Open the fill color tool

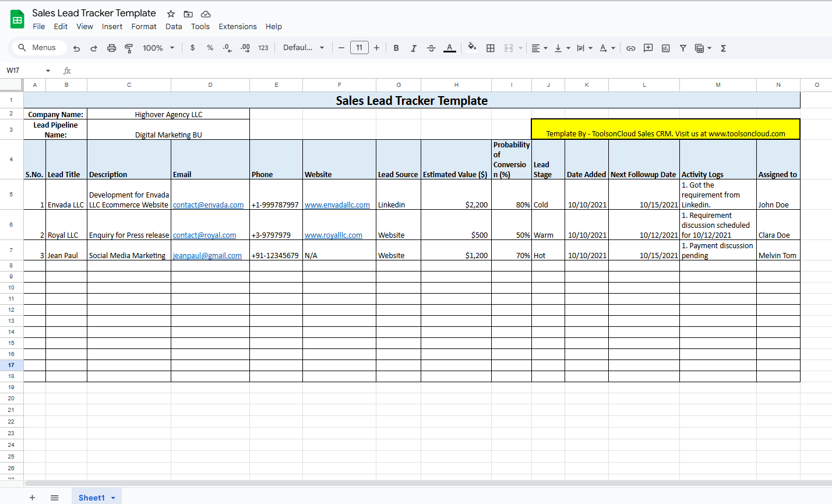[x=471, y=48]
